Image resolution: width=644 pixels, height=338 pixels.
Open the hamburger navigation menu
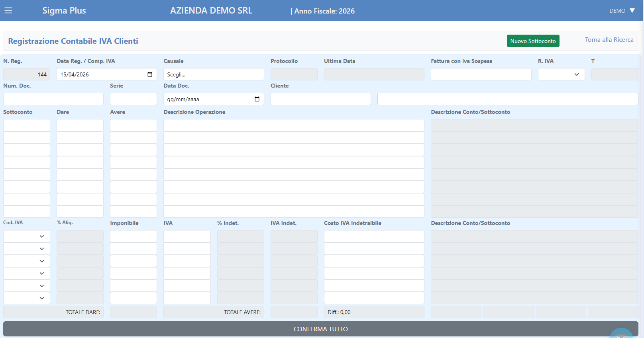point(8,11)
